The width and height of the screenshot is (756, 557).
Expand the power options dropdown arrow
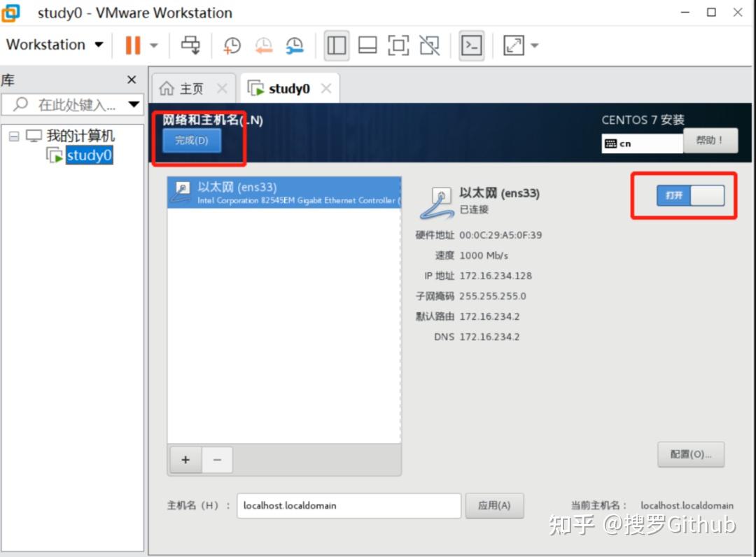click(154, 45)
